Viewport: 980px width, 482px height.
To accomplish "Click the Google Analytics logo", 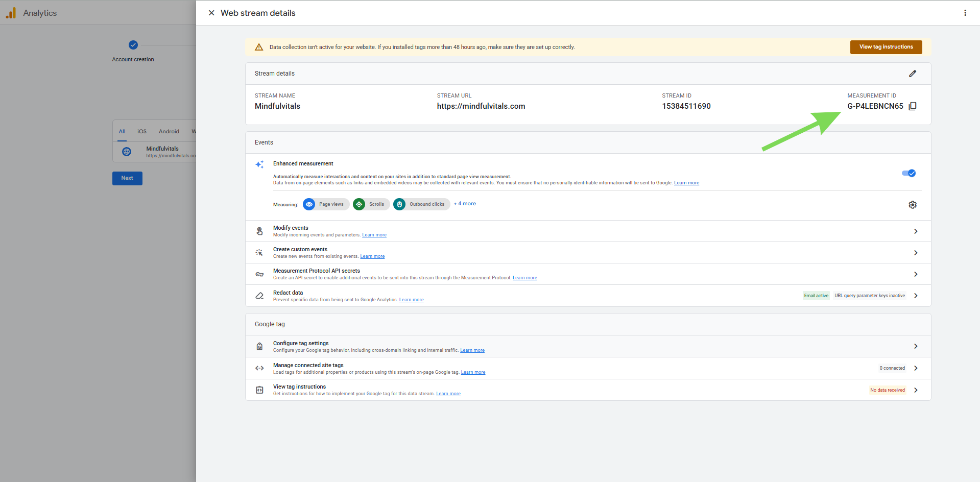I will pyautogui.click(x=11, y=13).
